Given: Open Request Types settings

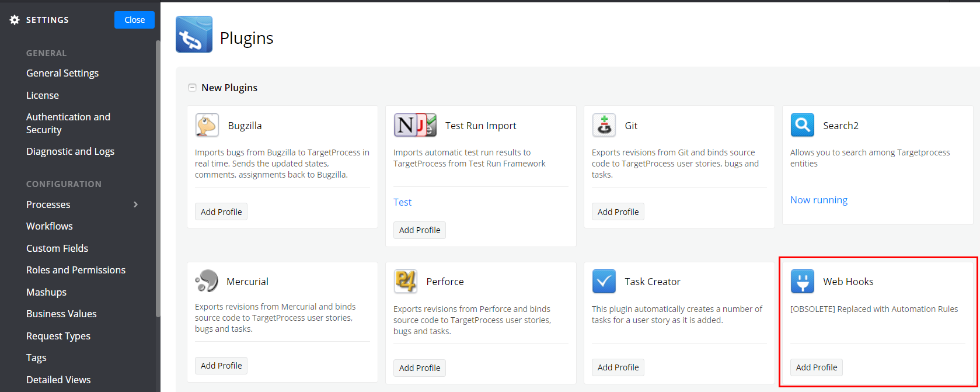Looking at the screenshot, I should pyautogui.click(x=58, y=336).
